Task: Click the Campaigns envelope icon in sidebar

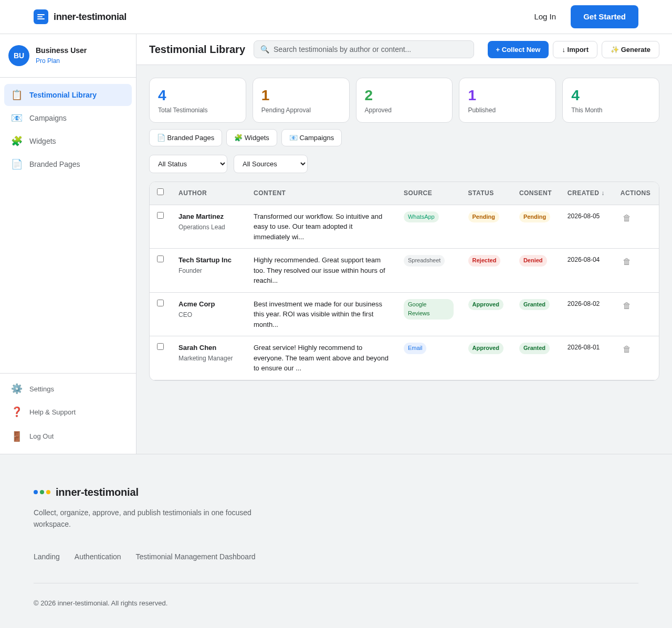Action: coord(17,118)
